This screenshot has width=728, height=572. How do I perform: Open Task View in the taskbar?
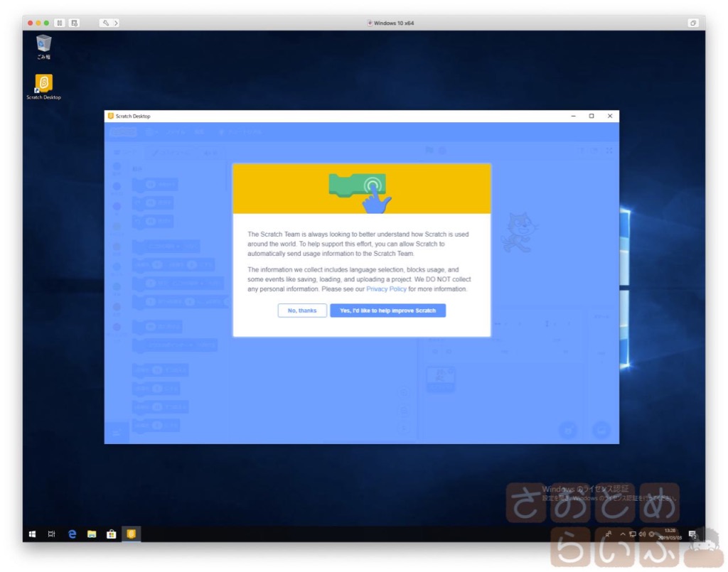[x=51, y=534]
